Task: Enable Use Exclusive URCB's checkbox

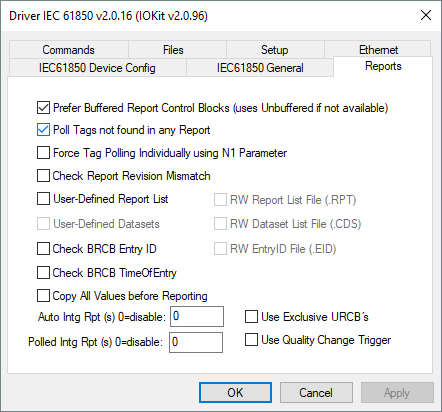Action: (x=251, y=317)
